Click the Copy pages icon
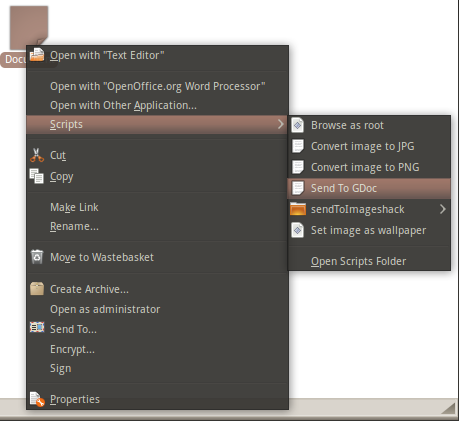459x421 pixels. (37, 176)
